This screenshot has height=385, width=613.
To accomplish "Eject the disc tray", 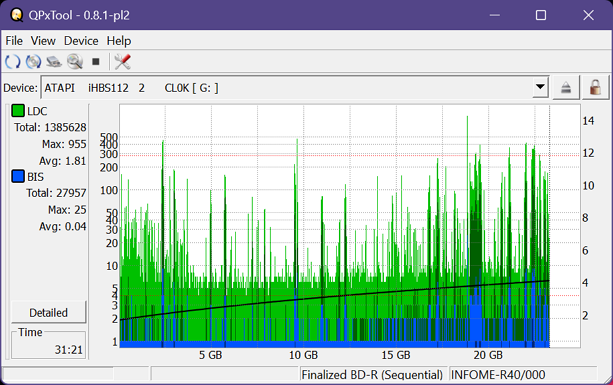I will coord(566,88).
